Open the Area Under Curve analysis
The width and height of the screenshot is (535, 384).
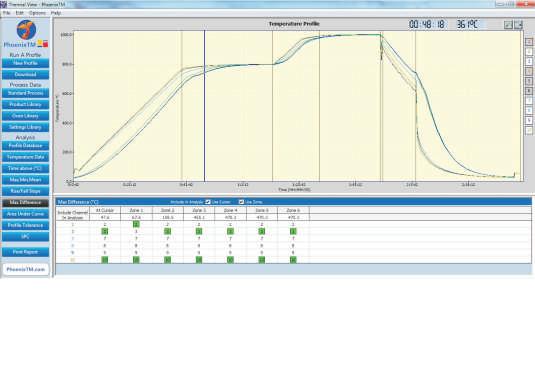coord(26,214)
